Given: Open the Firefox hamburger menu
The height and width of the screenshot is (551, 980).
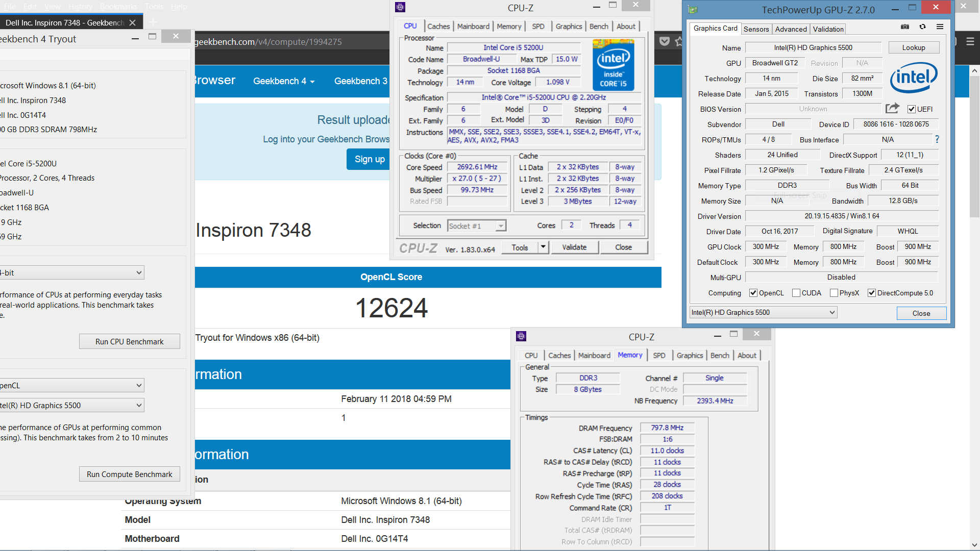Looking at the screenshot, I should pyautogui.click(x=970, y=41).
